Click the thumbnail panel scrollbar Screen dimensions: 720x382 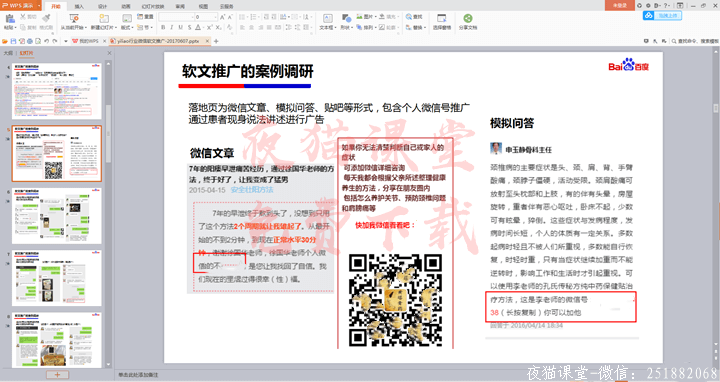[108, 133]
